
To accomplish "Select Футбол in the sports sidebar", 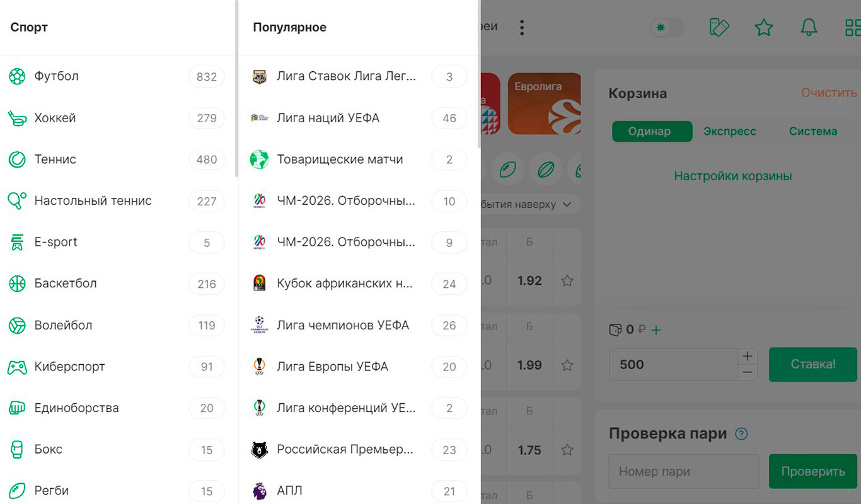I will coord(57,76).
